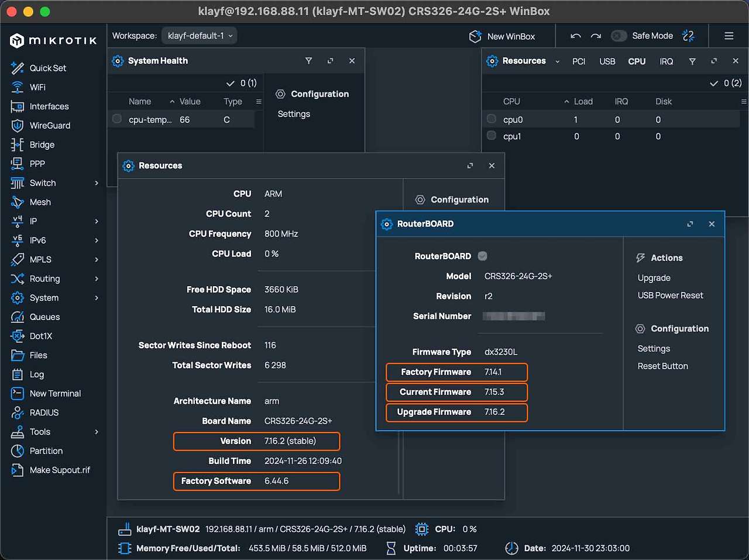Image resolution: width=749 pixels, height=560 pixels.
Task: Click USB Power Reset action
Action: click(671, 296)
